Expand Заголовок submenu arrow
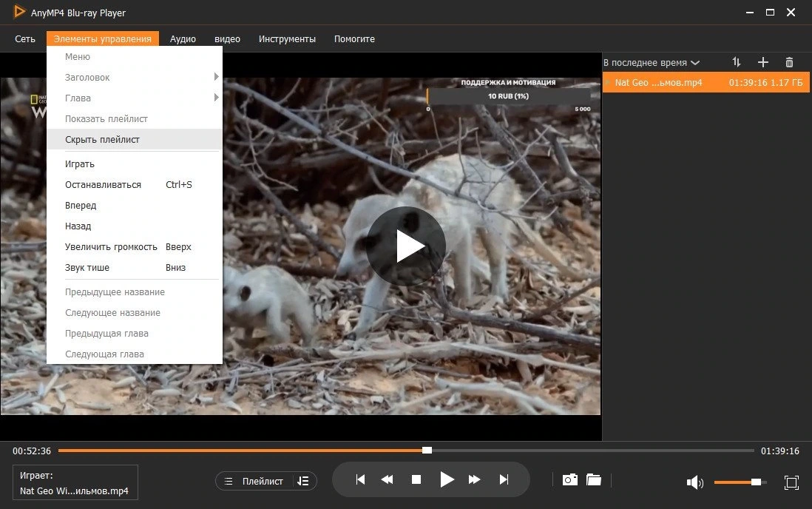This screenshot has width=812, height=509. (x=216, y=77)
